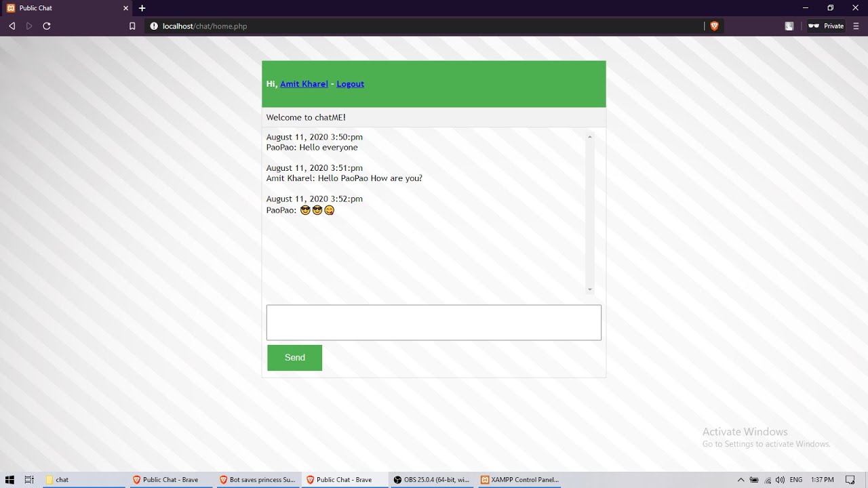Screen dimensions: 868x488
Task: Show hidden system tray icons
Action: 741,480
